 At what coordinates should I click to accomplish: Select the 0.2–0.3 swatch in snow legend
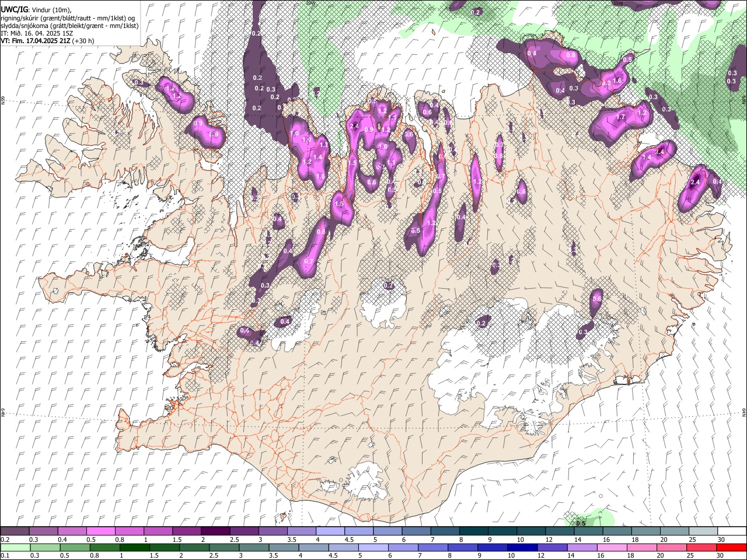15,531
